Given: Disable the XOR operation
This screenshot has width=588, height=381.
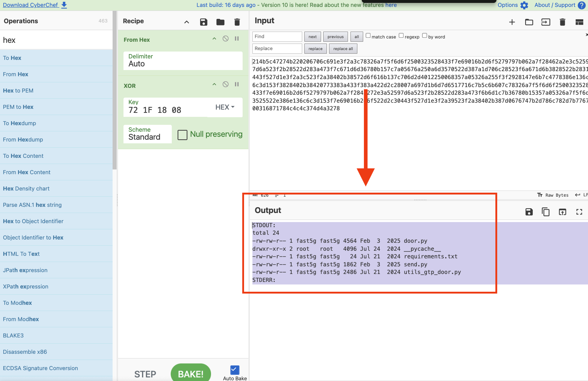Looking at the screenshot, I should click(x=226, y=85).
